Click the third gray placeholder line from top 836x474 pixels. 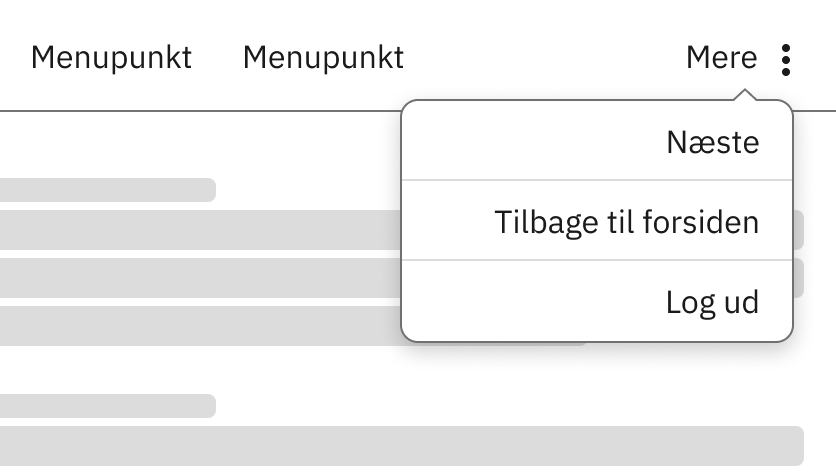coord(200,278)
